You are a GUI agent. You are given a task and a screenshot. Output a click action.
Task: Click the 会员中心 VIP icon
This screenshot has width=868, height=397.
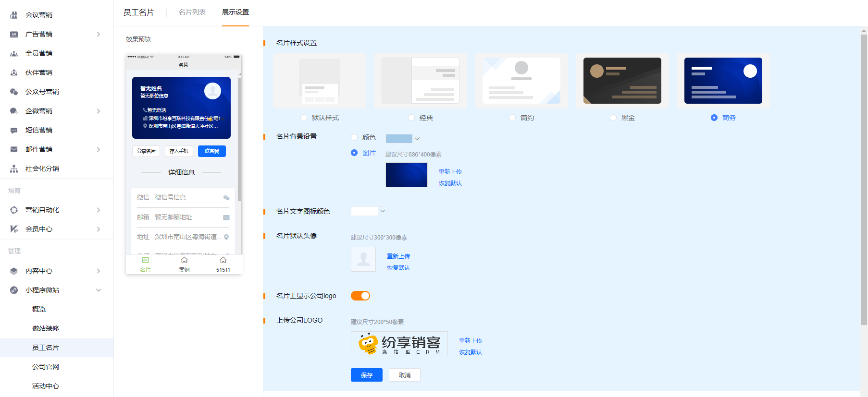click(14, 229)
